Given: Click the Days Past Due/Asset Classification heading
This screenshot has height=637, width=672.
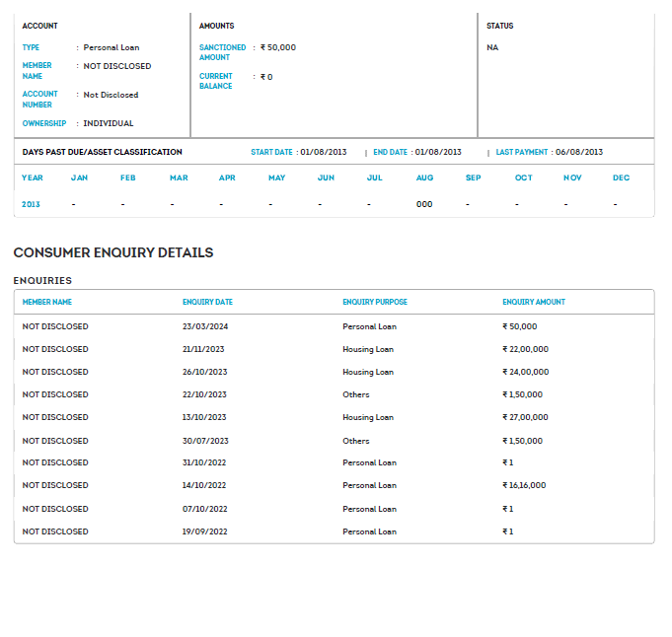Looking at the screenshot, I should coord(103,152).
